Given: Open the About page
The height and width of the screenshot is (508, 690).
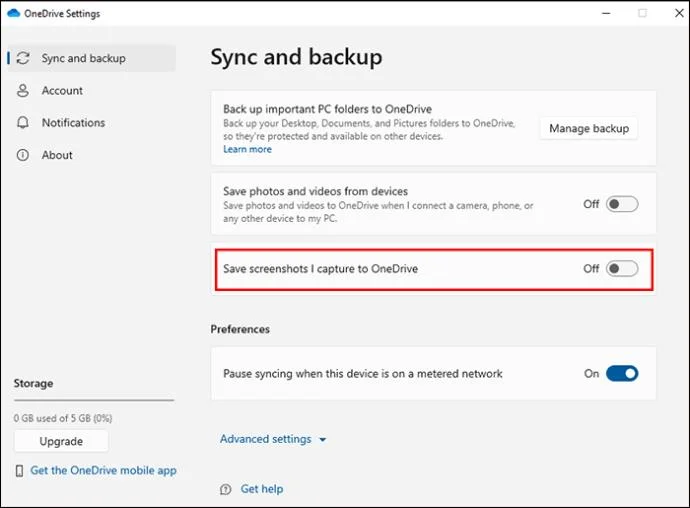Looking at the screenshot, I should (x=57, y=155).
